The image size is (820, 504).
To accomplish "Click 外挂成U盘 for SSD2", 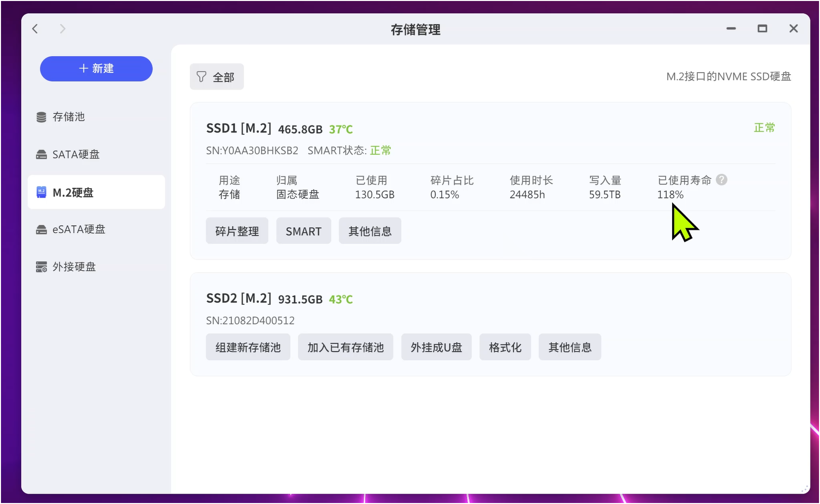I will coord(436,347).
